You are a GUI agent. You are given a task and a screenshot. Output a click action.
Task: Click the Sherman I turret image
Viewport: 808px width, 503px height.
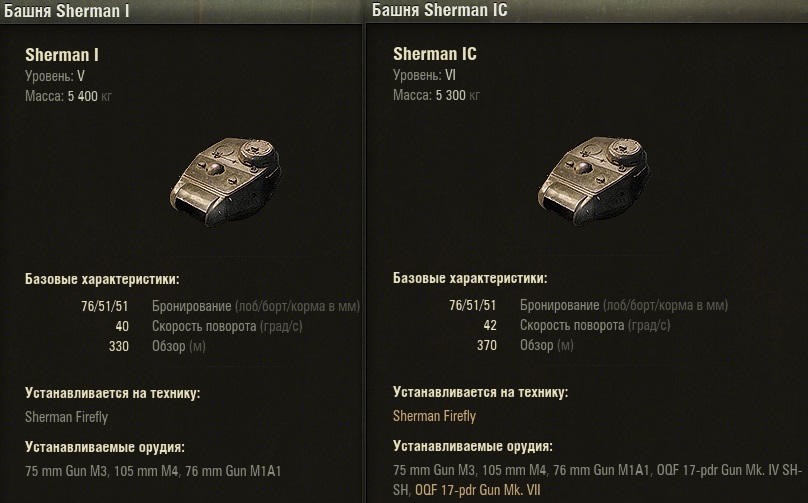[x=226, y=176]
